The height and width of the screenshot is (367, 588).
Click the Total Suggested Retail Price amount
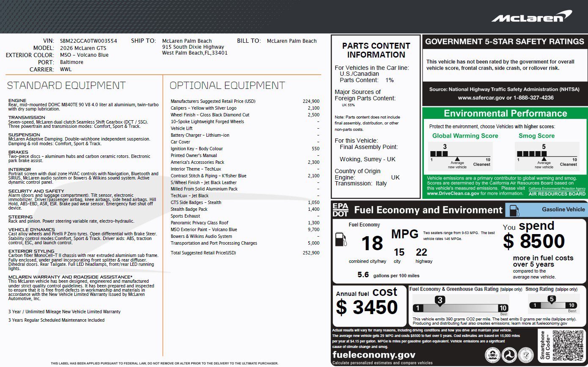(311, 253)
